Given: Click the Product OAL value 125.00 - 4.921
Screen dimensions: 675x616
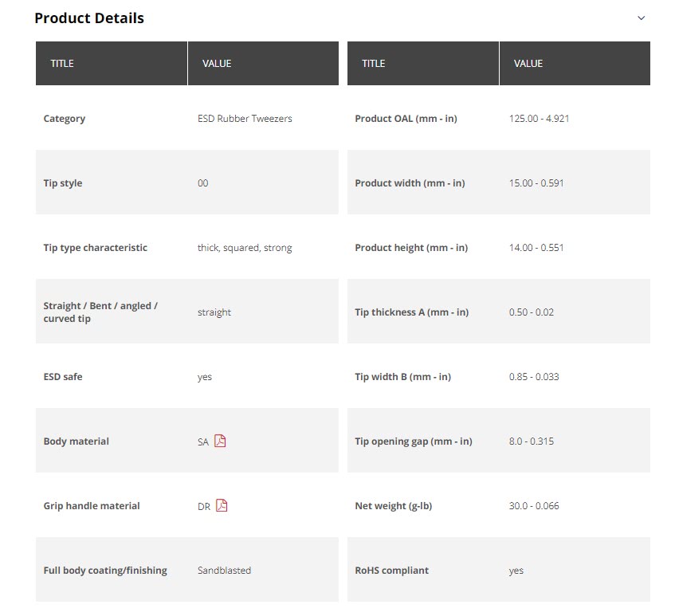Looking at the screenshot, I should [x=539, y=119].
